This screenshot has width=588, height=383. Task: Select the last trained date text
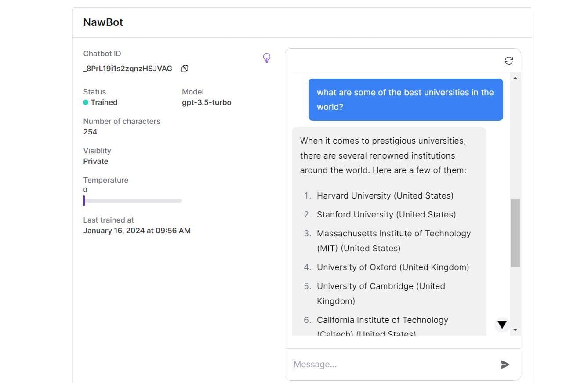137,230
